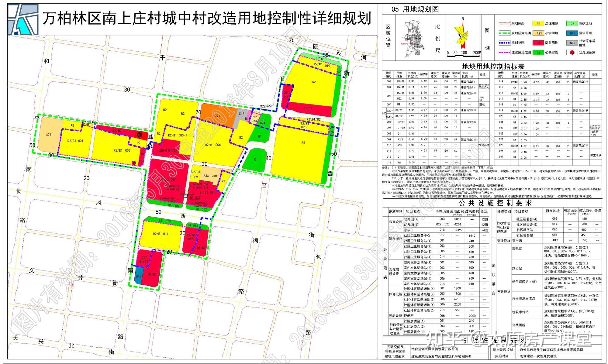The height and width of the screenshot is (364, 608).
Task: Click the green dashed study-range legend symbol
Action: pyautogui.click(x=504, y=33)
